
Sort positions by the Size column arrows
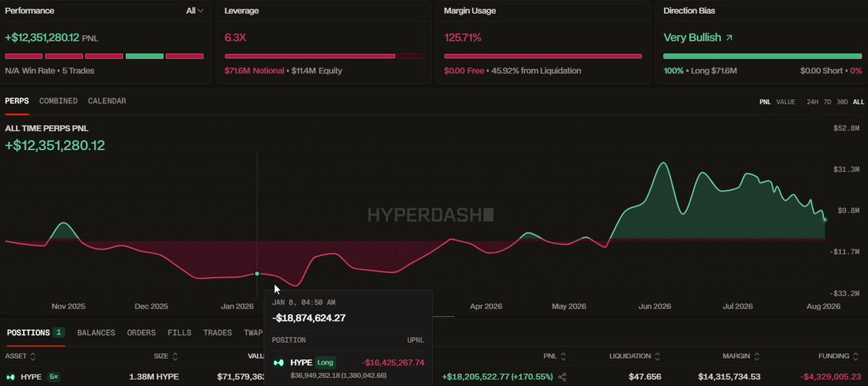point(175,356)
